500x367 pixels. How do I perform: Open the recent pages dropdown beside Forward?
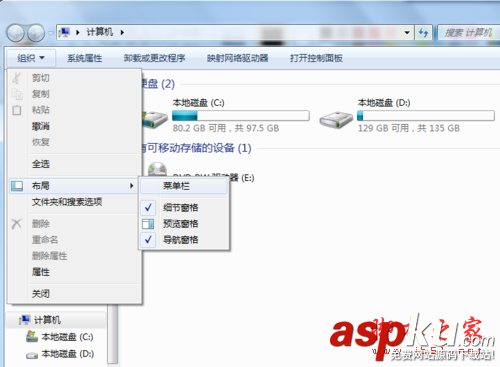(50, 33)
